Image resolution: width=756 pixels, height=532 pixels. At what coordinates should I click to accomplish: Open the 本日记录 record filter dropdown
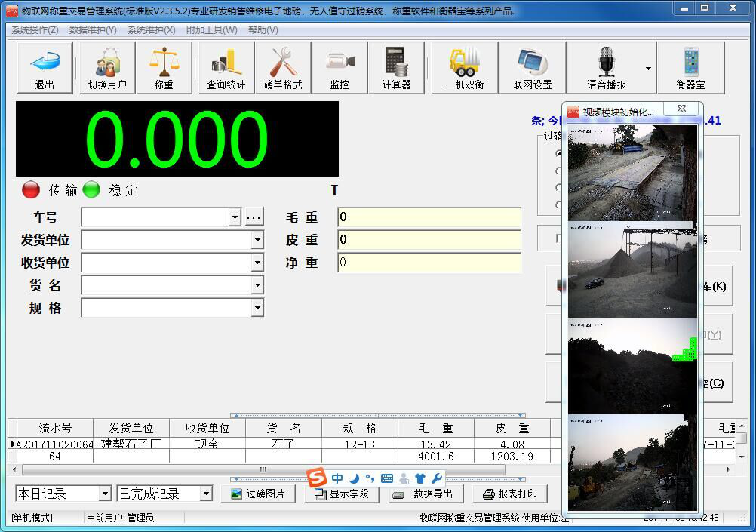point(105,494)
